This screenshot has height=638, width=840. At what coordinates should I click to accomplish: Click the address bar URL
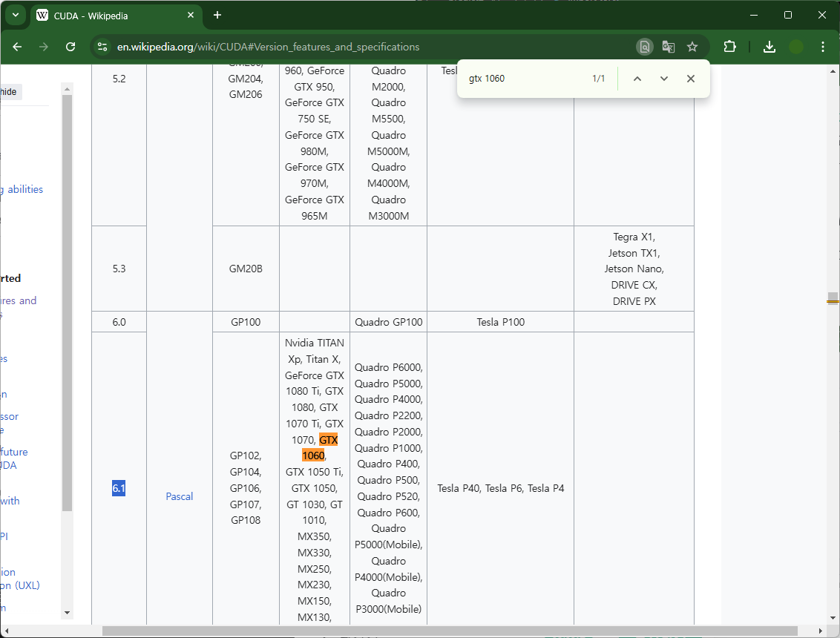coord(268,47)
